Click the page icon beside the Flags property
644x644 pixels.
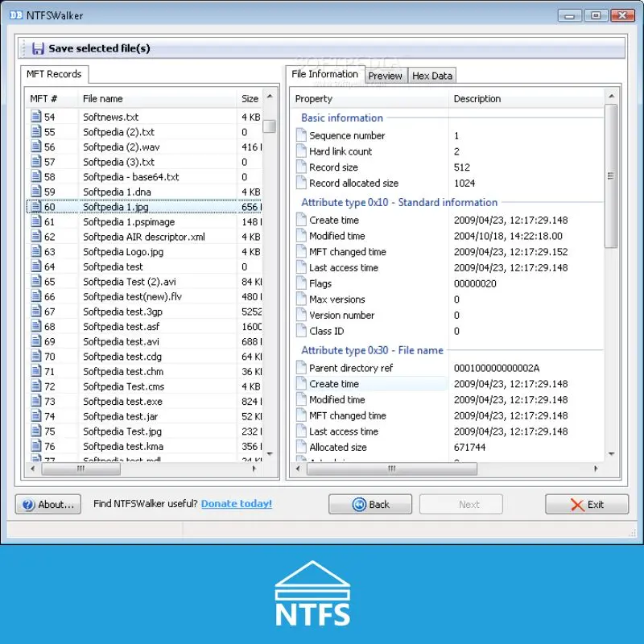tap(301, 283)
